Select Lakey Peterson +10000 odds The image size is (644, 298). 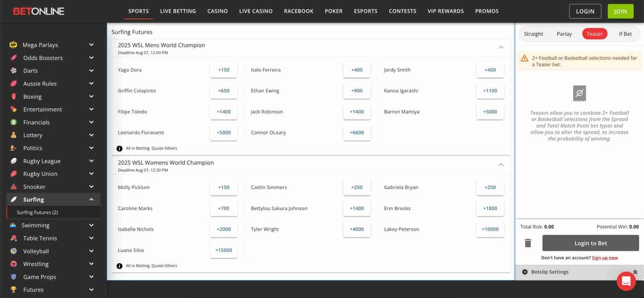tap(490, 229)
